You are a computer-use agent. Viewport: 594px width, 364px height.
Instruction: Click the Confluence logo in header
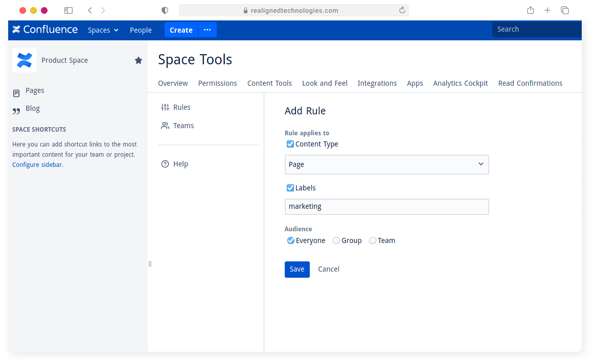click(45, 30)
